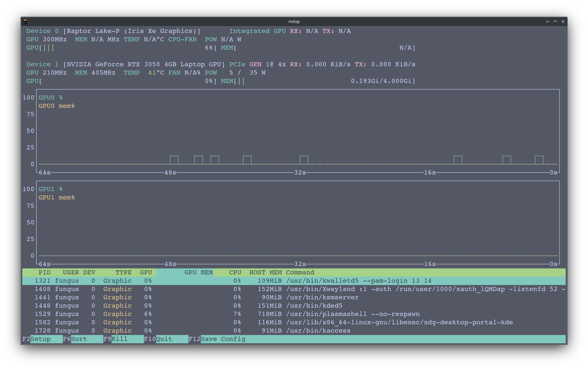
Task: Click the HOST MEM column header
Action: coord(265,272)
